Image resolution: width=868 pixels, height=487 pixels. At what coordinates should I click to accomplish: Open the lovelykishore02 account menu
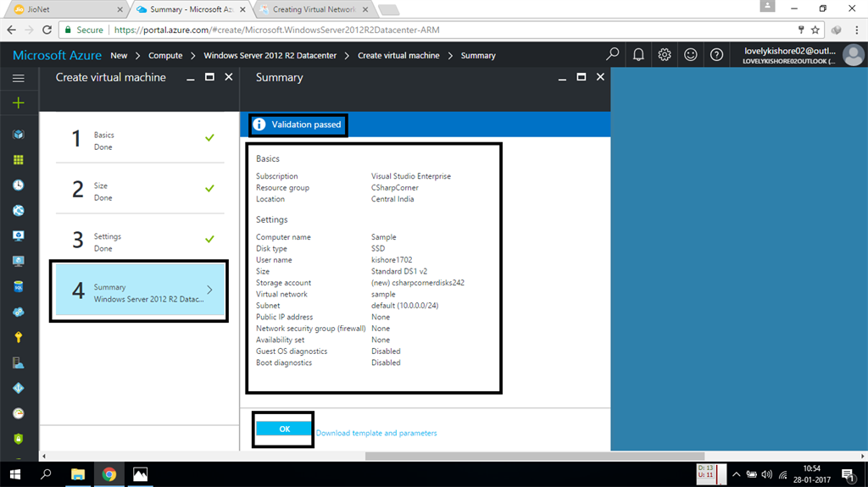802,55
